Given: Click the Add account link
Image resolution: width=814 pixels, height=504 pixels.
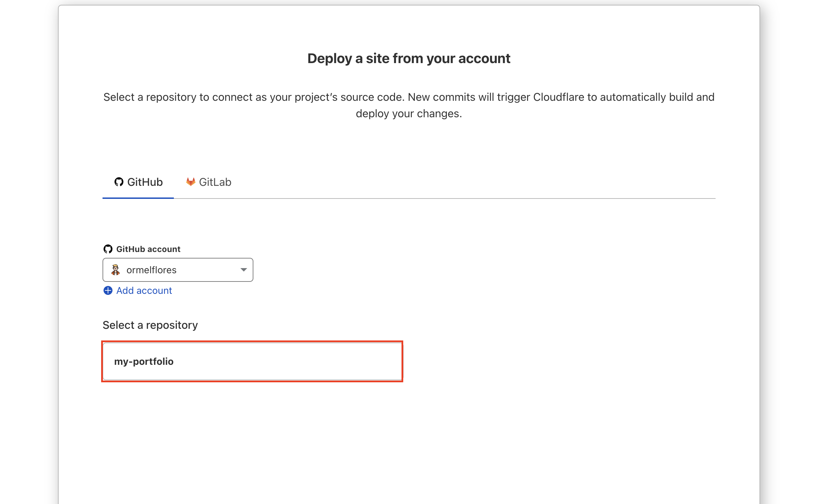Looking at the screenshot, I should pos(144,290).
